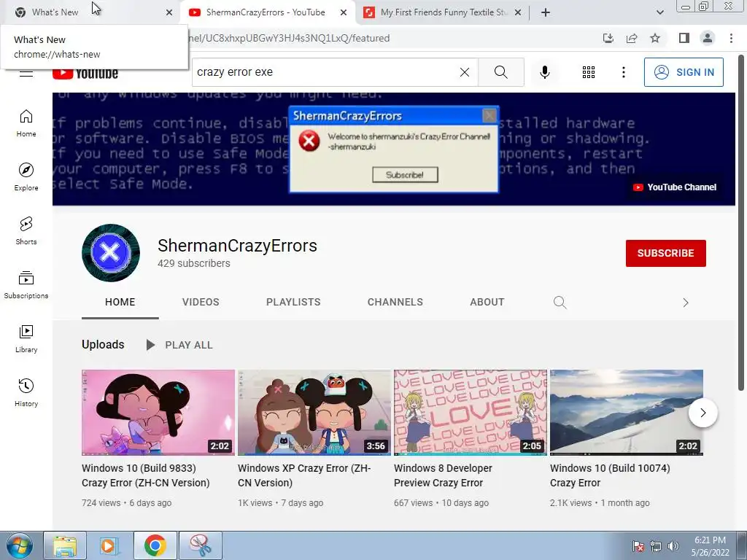Open the channel CHANNELS tab
This screenshot has height=560, width=747.
pyautogui.click(x=395, y=303)
